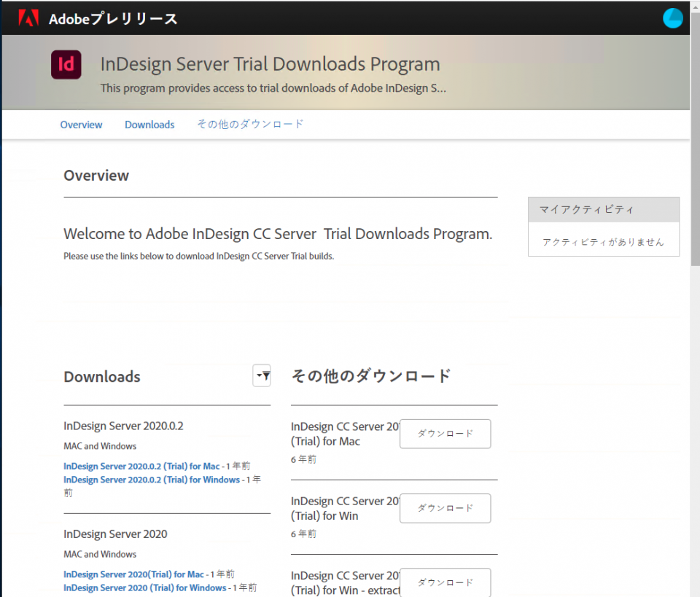Click the Adobeプレリリース header text
The width and height of the screenshot is (700, 597).
coord(113,20)
